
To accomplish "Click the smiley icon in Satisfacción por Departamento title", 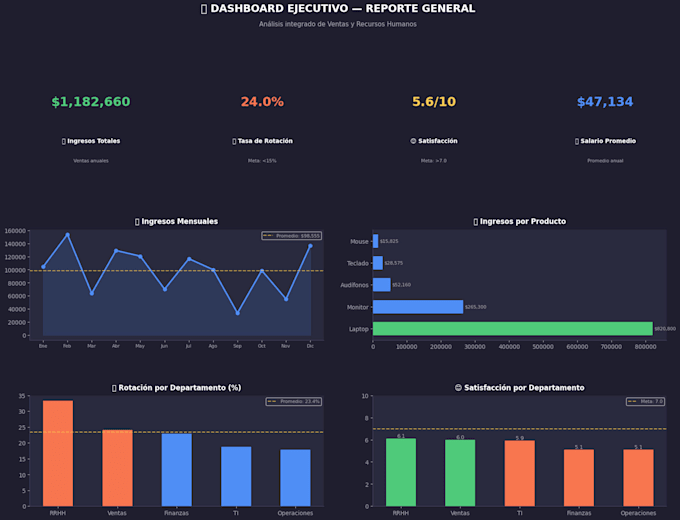I will (458, 388).
